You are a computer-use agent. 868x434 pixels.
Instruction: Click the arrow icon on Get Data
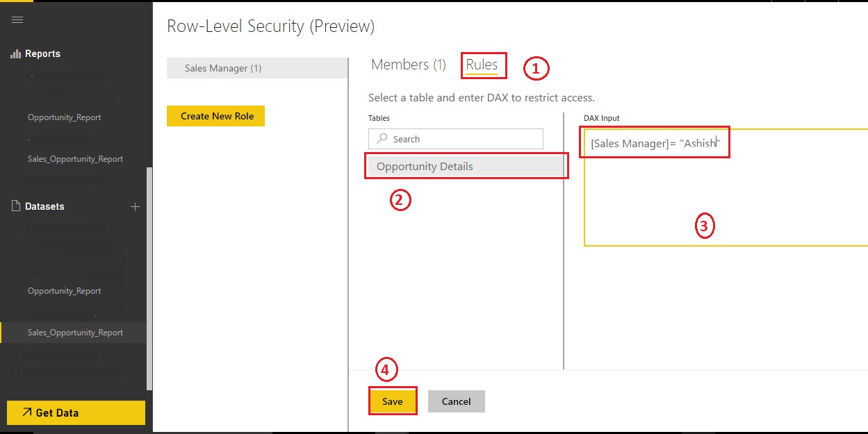tap(27, 412)
